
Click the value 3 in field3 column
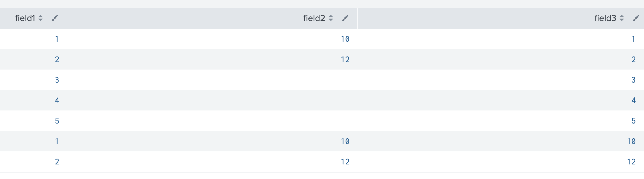634,80
